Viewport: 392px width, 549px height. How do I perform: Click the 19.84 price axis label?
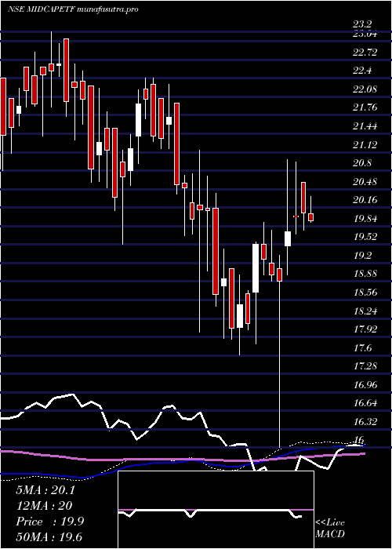365,219
